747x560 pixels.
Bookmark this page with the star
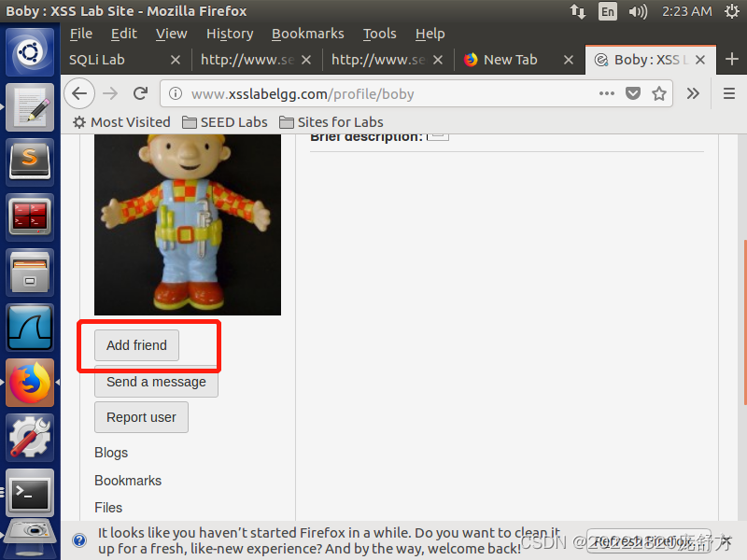click(659, 94)
